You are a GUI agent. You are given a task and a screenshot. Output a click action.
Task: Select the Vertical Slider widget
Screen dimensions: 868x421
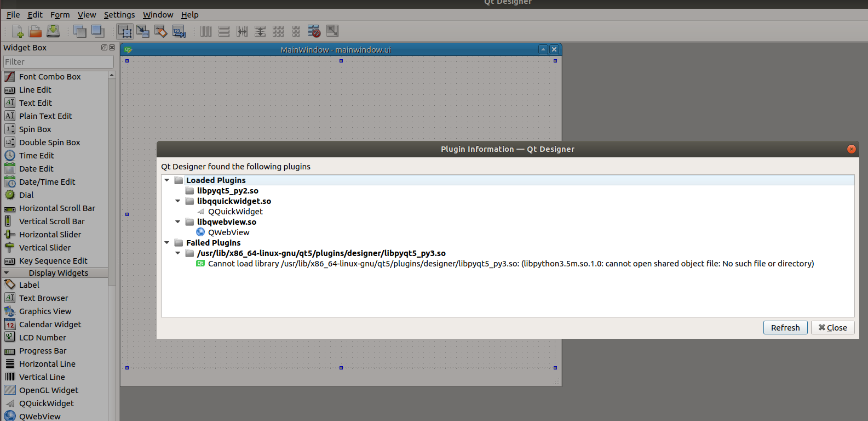click(x=45, y=248)
